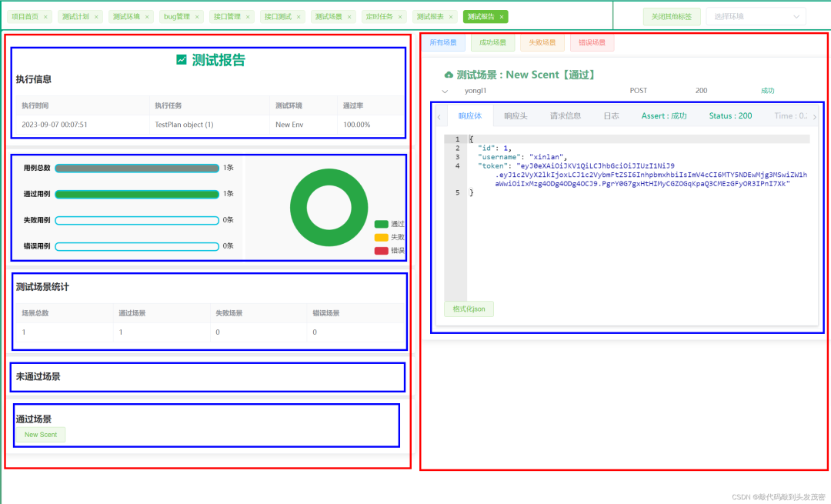Click the 失败用例 empty progress bar
Image resolution: width=831 pixels, height=504 pixels.
(137, 220)
